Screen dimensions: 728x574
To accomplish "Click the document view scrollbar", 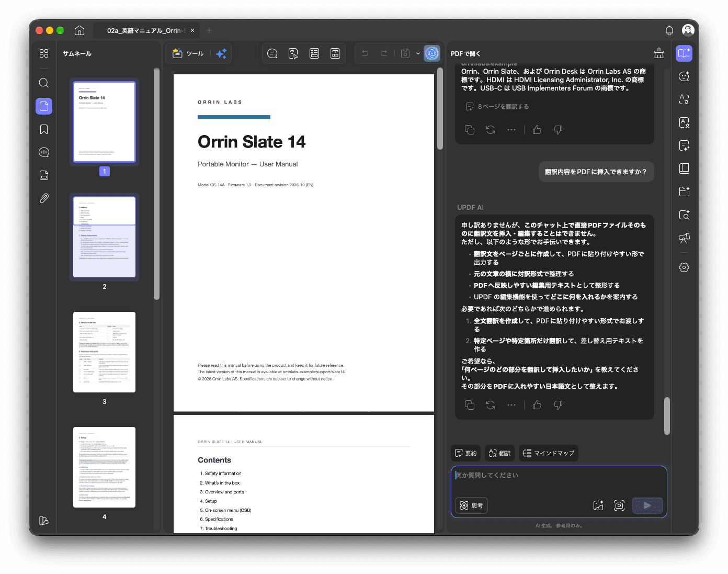I will [440, 109].
